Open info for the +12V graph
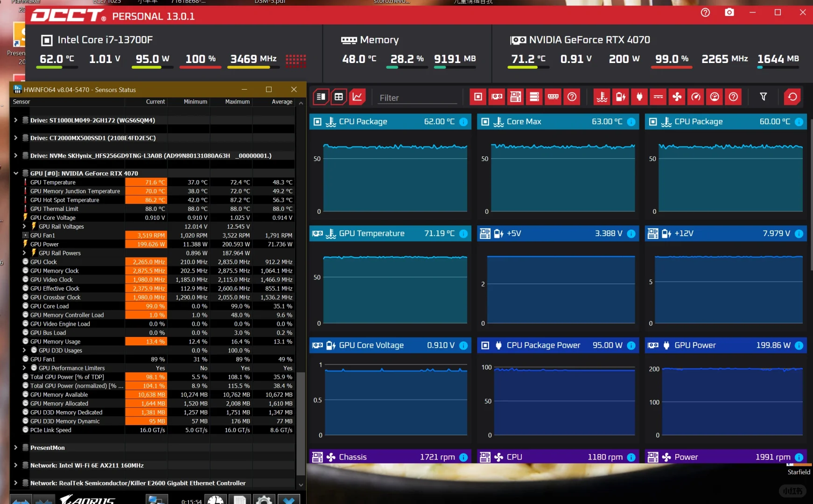 799,234
